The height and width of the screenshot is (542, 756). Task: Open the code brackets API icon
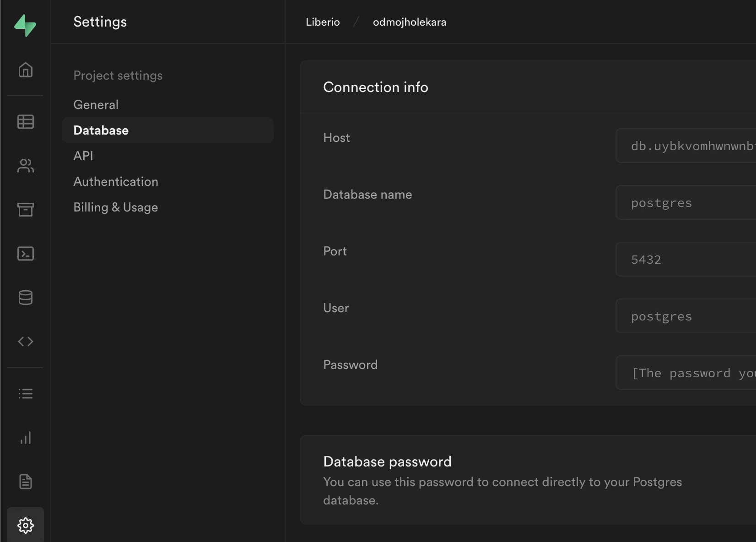point(26,341)
